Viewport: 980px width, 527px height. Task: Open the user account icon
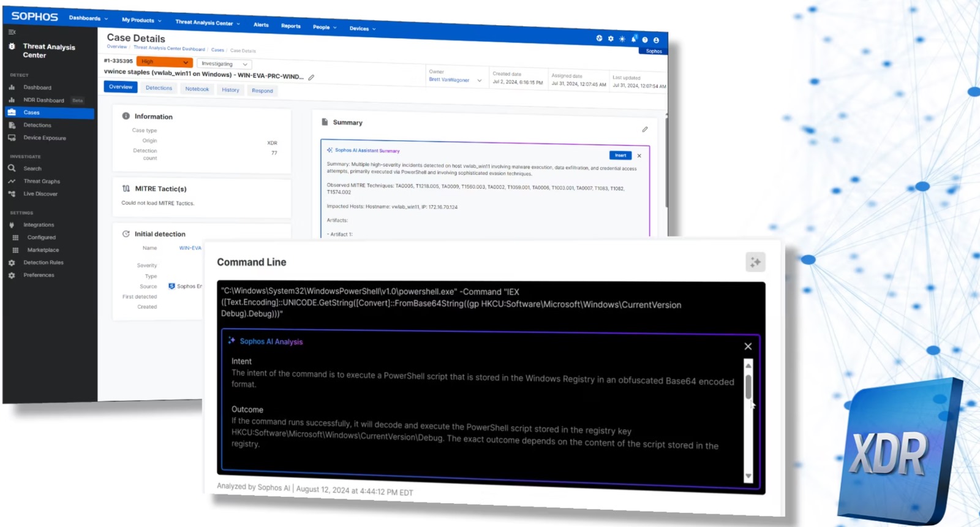656,40
